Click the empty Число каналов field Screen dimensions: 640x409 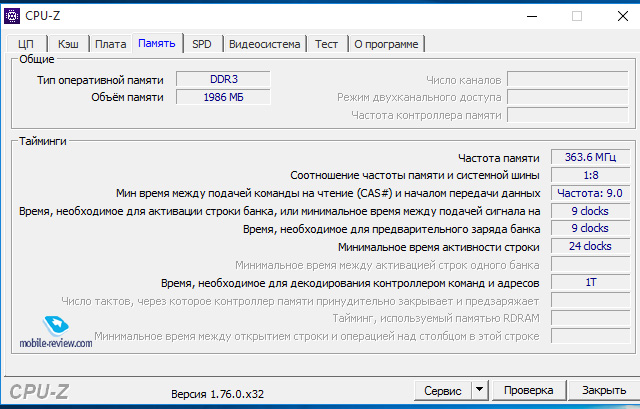click(568, 79)
